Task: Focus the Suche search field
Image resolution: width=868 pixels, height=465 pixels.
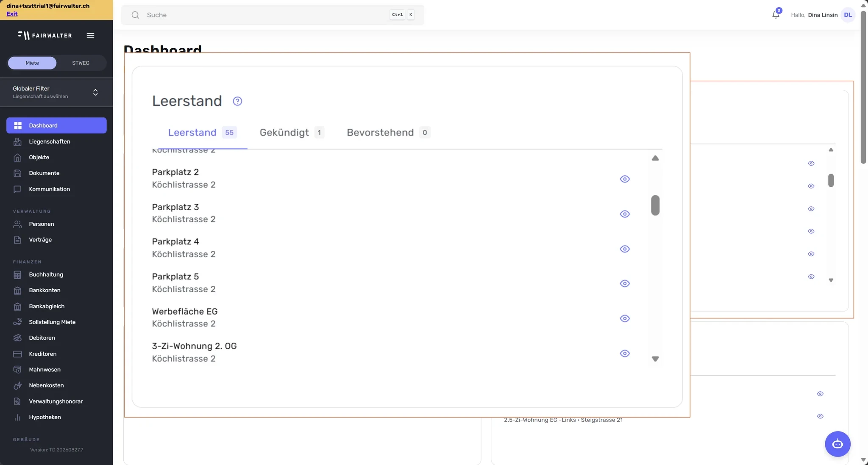Action: (273, 15)
